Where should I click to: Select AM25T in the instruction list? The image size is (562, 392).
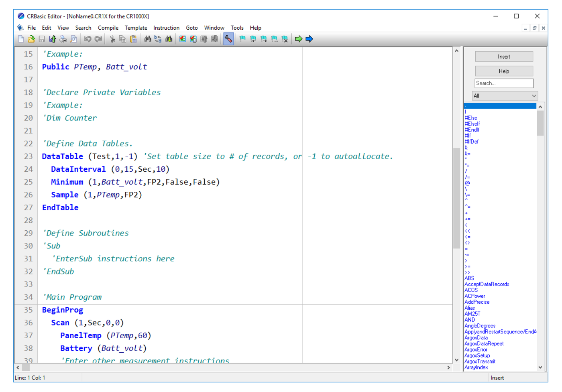(472, 314)
